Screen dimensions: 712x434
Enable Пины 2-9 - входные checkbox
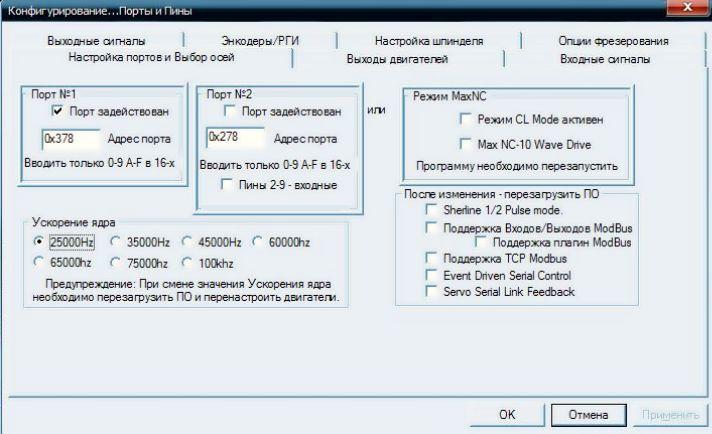click(229, 185)
